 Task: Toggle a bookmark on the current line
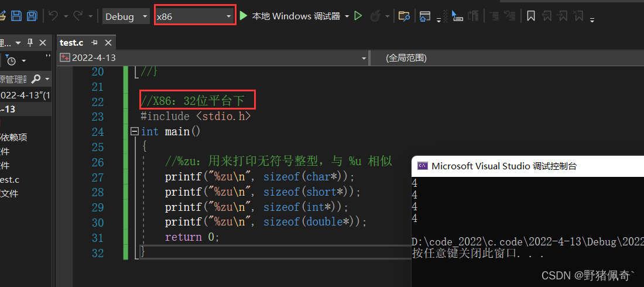(x=530, y=16)
